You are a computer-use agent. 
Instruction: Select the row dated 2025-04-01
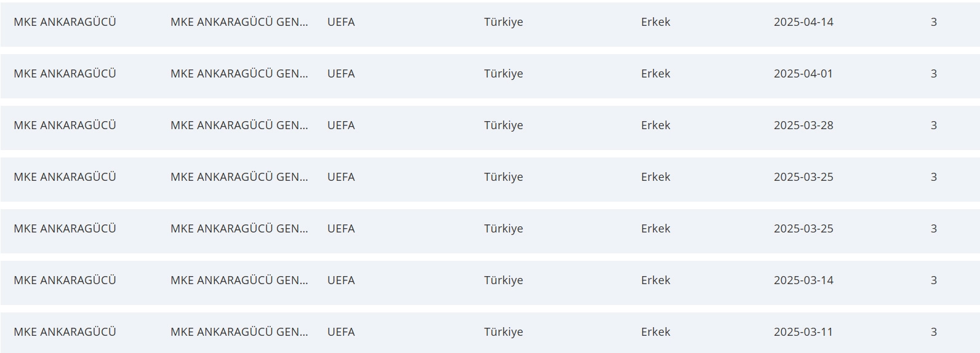pyautogui.click(x=803, y=74)
